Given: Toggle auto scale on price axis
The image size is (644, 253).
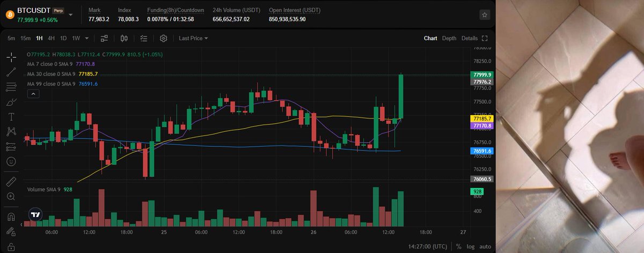Looking at the screenshot, I should point(485,247).
